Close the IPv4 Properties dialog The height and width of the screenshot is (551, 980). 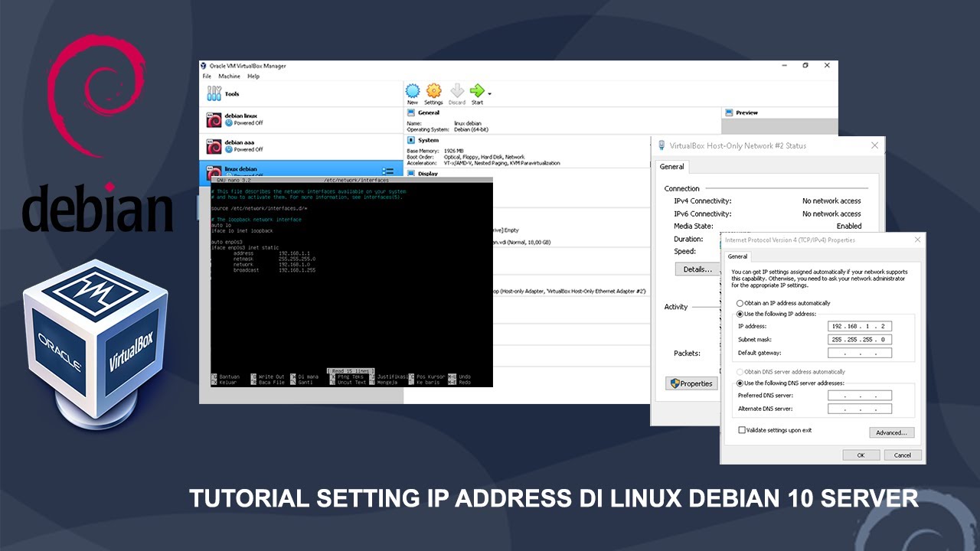[x=918, y=240]
